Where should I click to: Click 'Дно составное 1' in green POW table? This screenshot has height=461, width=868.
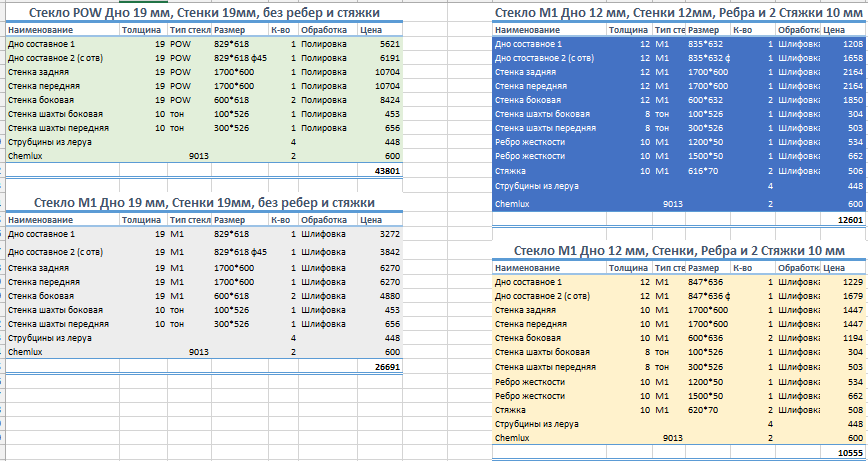tap(41, 44)
